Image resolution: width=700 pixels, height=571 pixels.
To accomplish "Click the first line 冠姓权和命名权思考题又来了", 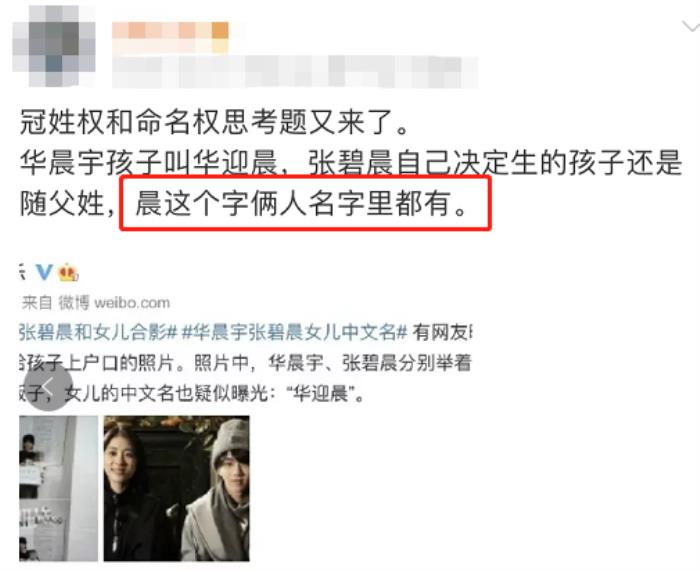I will point(214,122).
